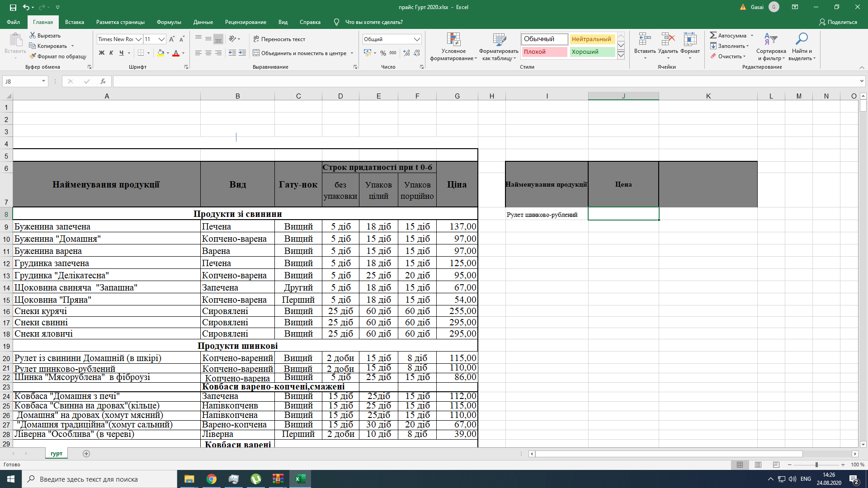Screen dimensions: 868x488
Task: Open the Файл menu tab
Action: 13,22
